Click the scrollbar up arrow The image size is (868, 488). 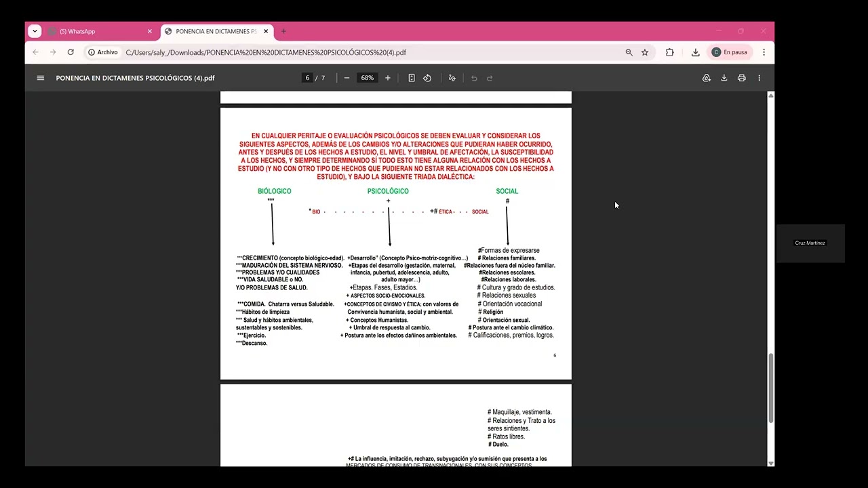[771, 96]
